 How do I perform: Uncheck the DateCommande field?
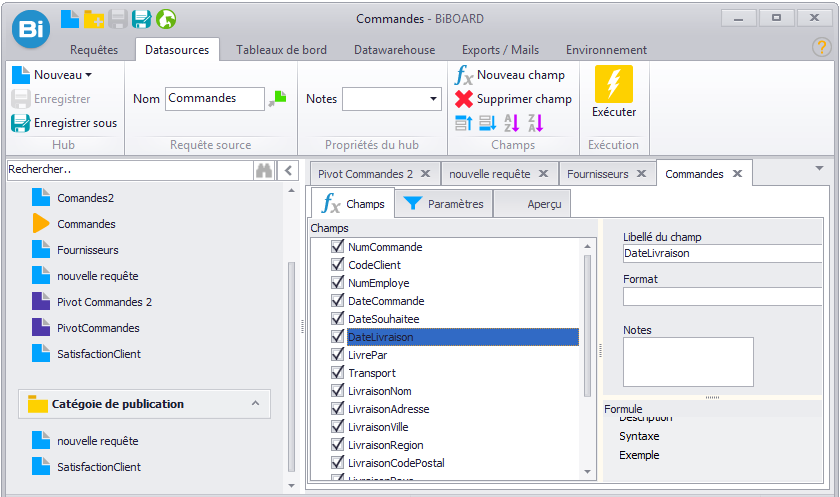pos(338,300)
